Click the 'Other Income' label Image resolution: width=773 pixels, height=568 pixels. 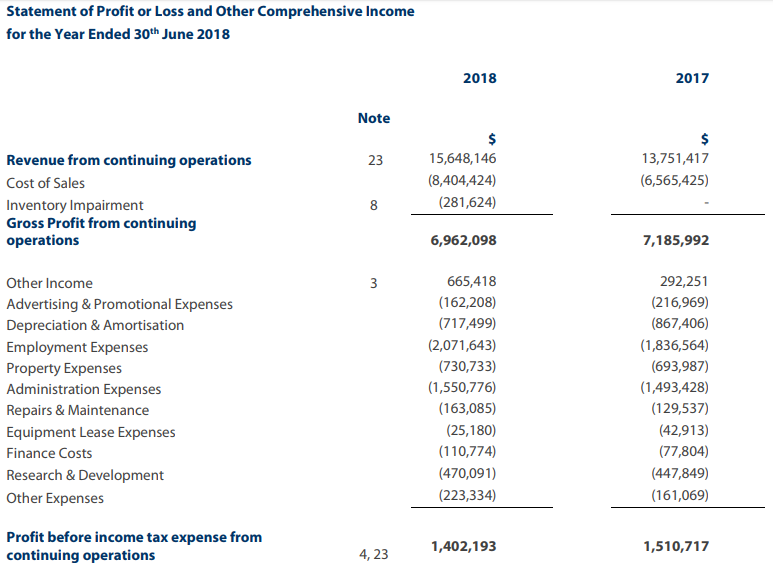tap(49, 284)
